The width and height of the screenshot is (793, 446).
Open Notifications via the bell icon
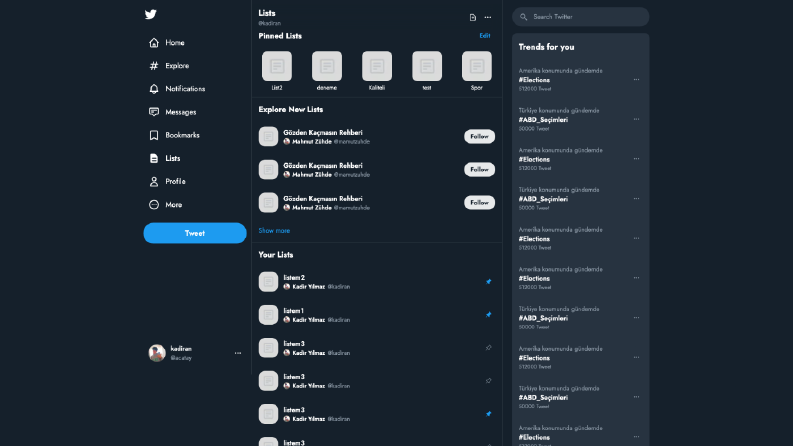(x=154, y=89)
